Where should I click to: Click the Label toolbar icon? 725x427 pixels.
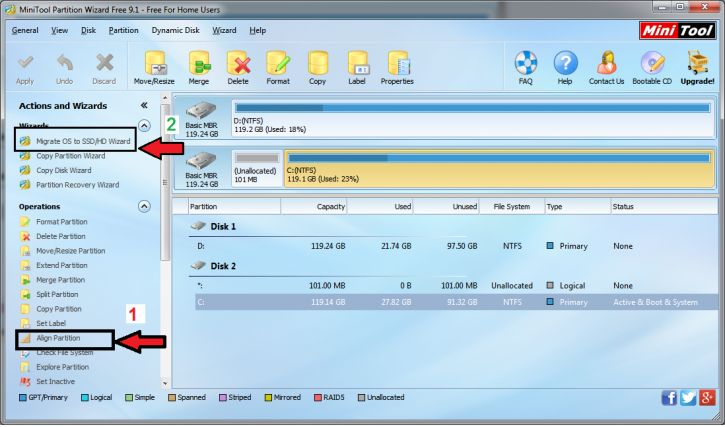(357, 63)
